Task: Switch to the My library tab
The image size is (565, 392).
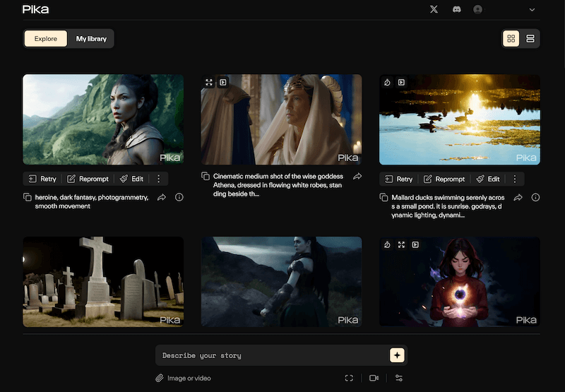Action: pos(91,39)
